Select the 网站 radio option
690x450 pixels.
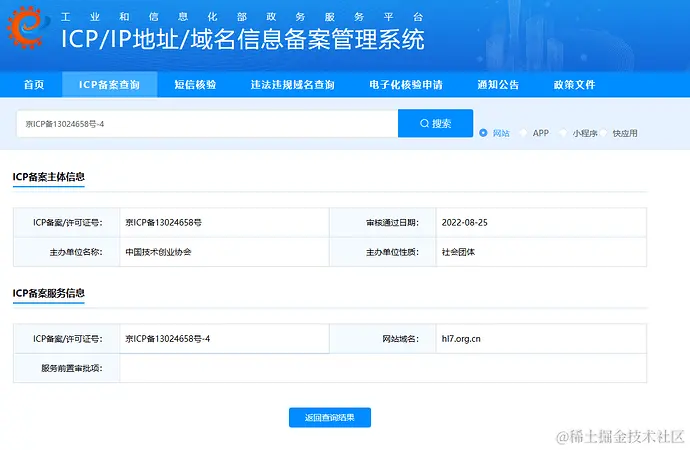tap(483, 133)
